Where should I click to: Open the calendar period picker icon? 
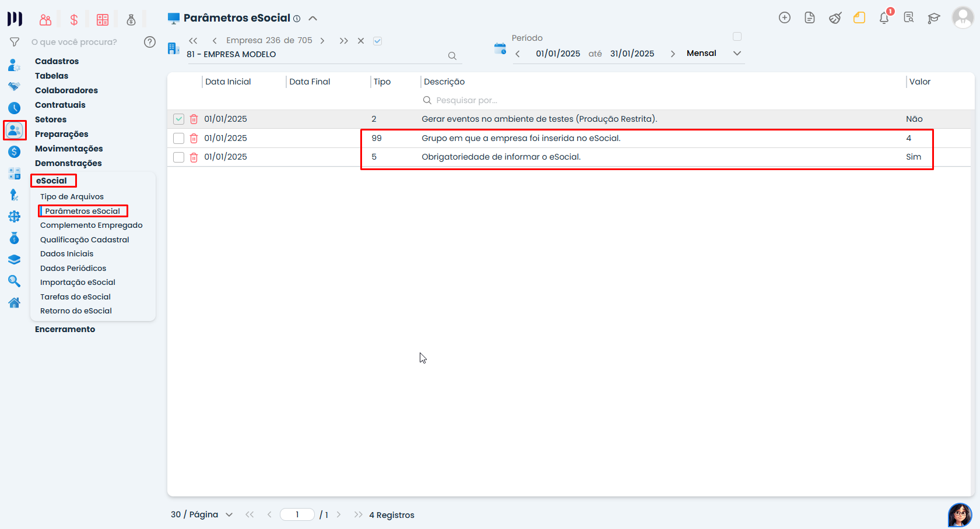coord(500,49)
